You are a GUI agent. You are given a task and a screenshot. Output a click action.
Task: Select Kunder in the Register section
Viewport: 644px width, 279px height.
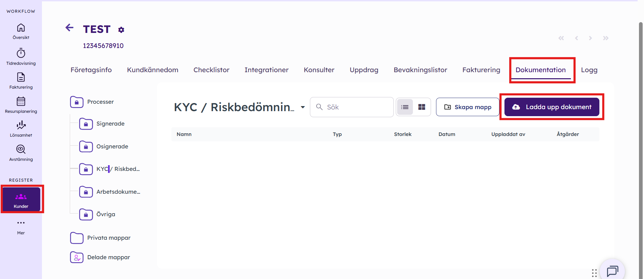point(21,199)
